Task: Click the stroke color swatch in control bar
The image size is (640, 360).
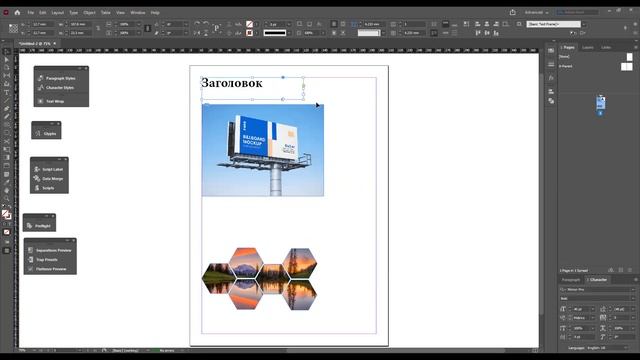Action: (249, 33)
